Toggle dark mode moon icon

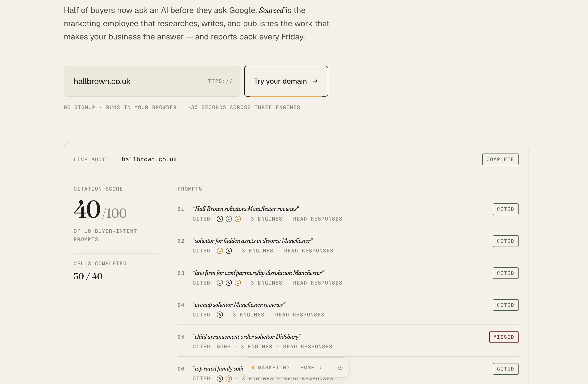tap(340, 367)
